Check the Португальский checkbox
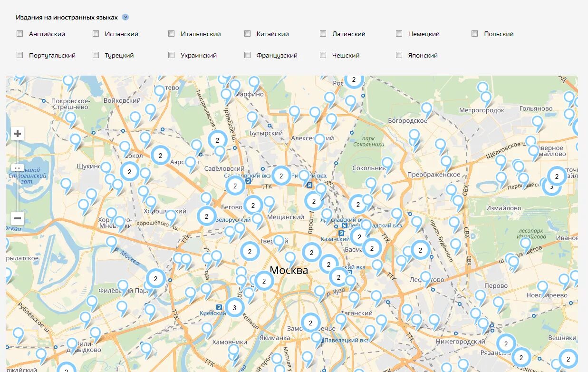 click(x=20, y=55)
